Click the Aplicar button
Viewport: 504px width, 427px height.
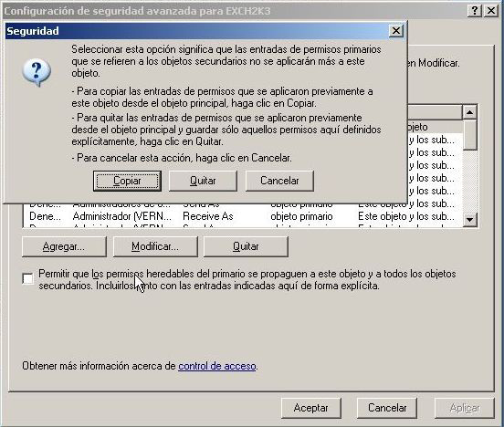pos(465,408)
